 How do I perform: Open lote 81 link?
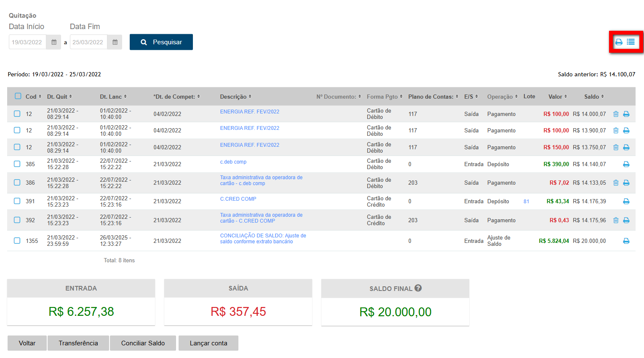pos(526,202)
